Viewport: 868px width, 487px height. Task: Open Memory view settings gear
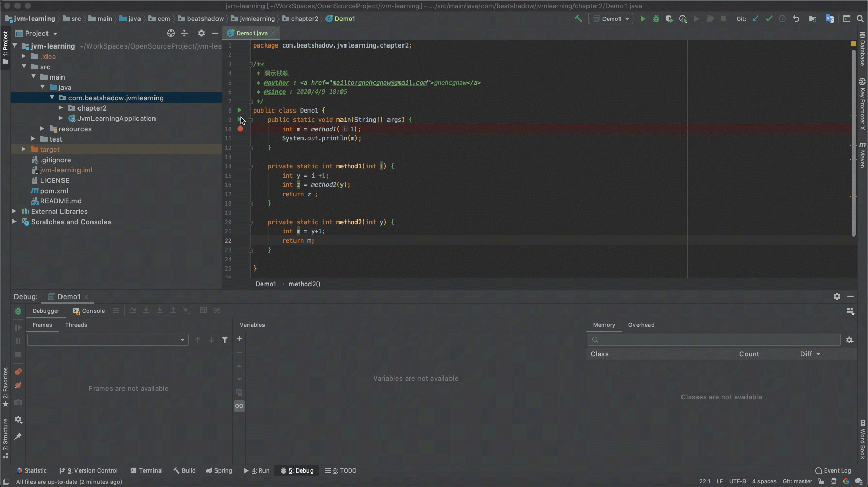(849, 340)
